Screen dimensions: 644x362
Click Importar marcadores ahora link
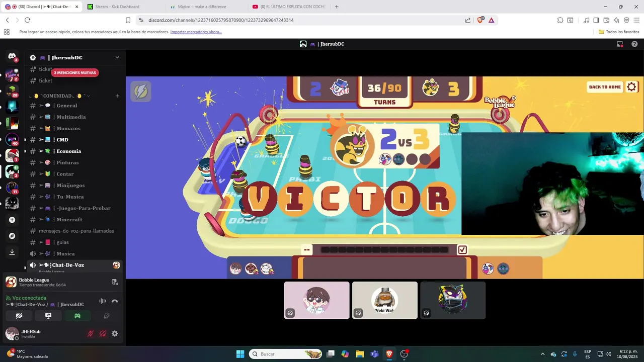click(x=196, y=32)
